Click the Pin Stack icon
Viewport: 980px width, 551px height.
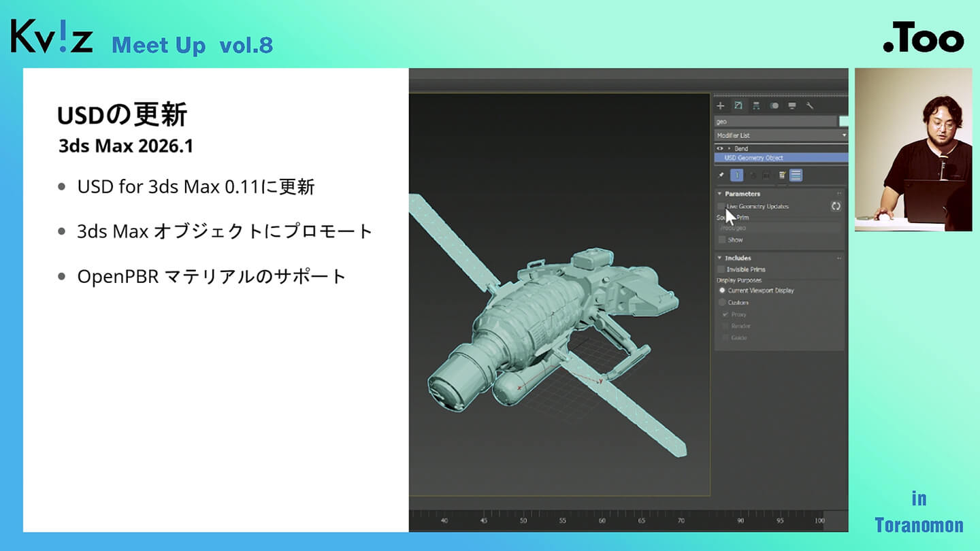point(721,176)
